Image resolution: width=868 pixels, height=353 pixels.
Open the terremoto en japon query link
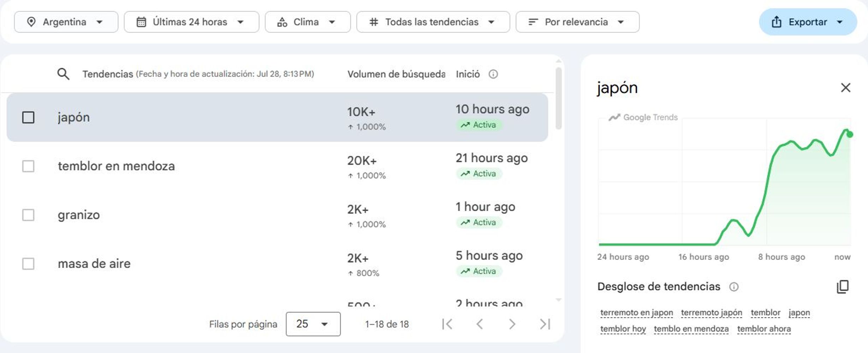click(x=637, y=313)
